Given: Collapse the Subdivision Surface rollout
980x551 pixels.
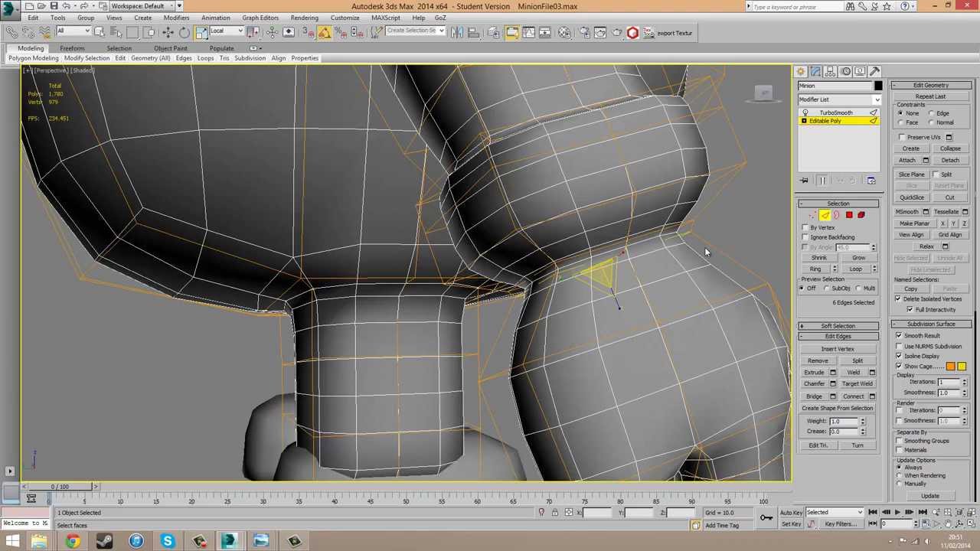Looking at the screenshot, I should point(932,324).
